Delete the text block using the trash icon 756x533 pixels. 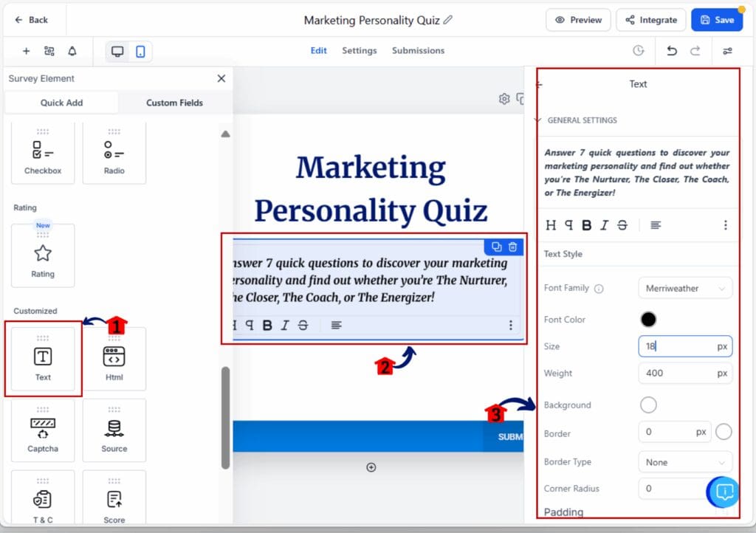pos(512,247)
